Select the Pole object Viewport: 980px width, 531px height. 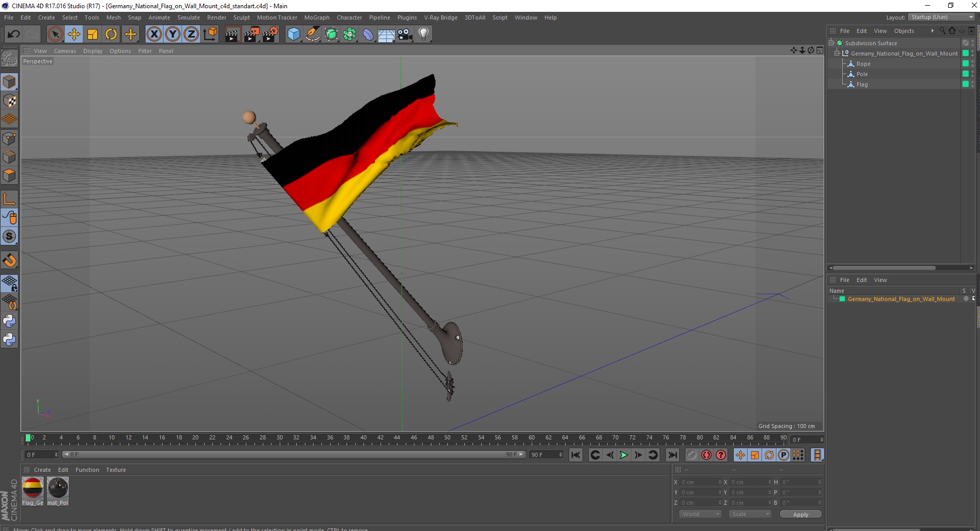coord(862,74)
